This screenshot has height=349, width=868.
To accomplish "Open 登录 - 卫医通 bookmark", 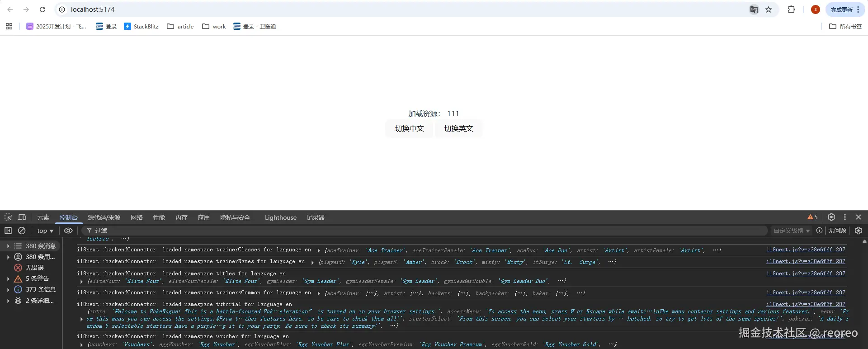I will coord(255,26).
